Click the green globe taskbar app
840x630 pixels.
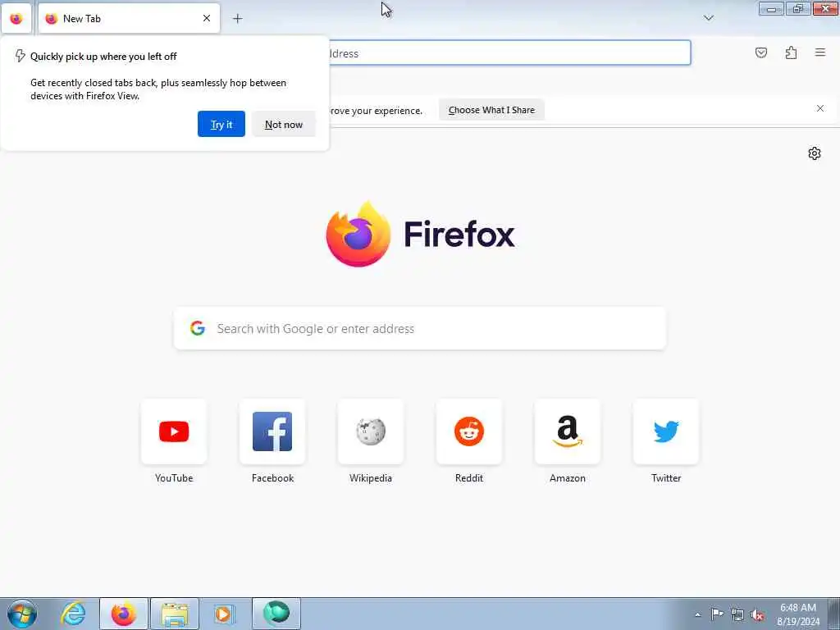(276, 614)
